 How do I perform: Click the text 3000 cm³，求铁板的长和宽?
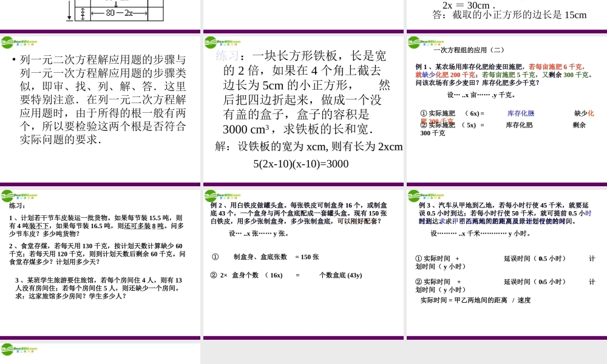297,129
